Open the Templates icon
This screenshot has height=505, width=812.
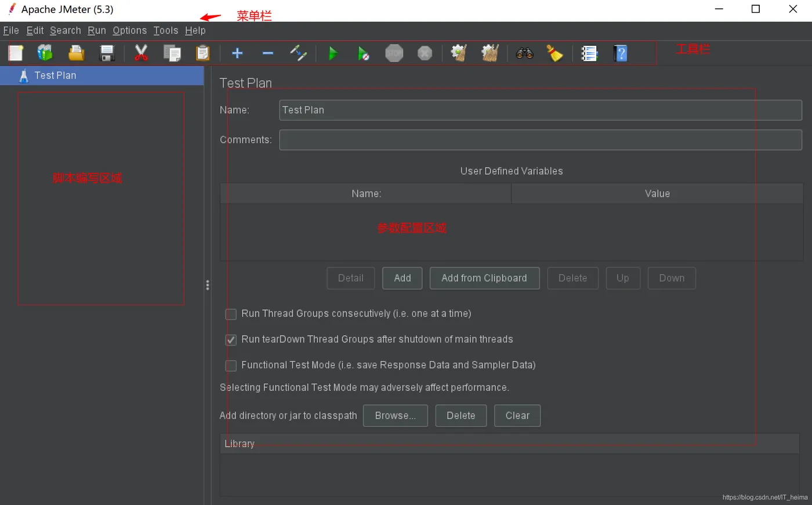(x=45, y=53)
